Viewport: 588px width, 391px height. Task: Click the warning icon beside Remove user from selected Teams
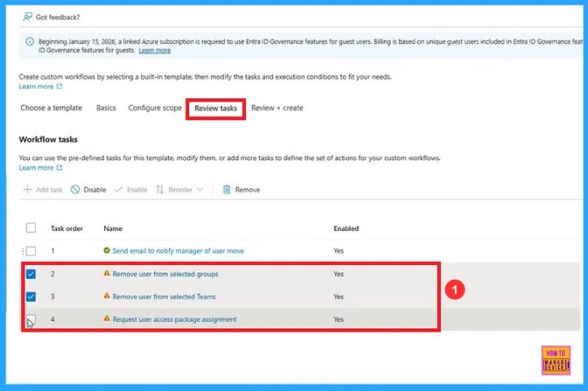(107, 296)
